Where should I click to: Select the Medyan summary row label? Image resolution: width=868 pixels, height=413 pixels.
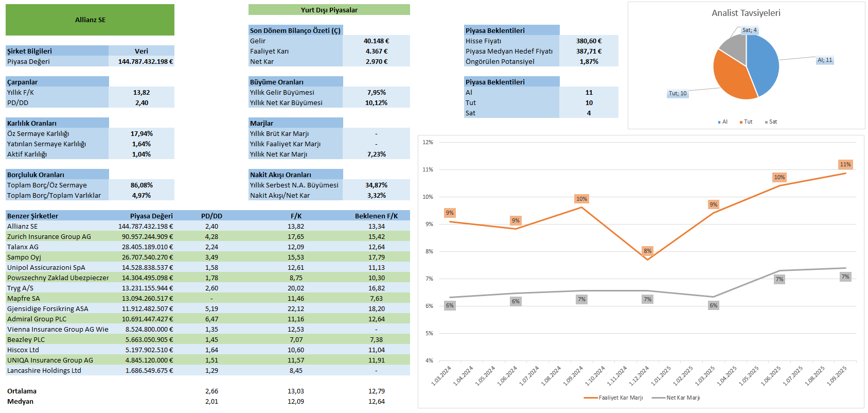pyautogui.click(x=20, y=401)
